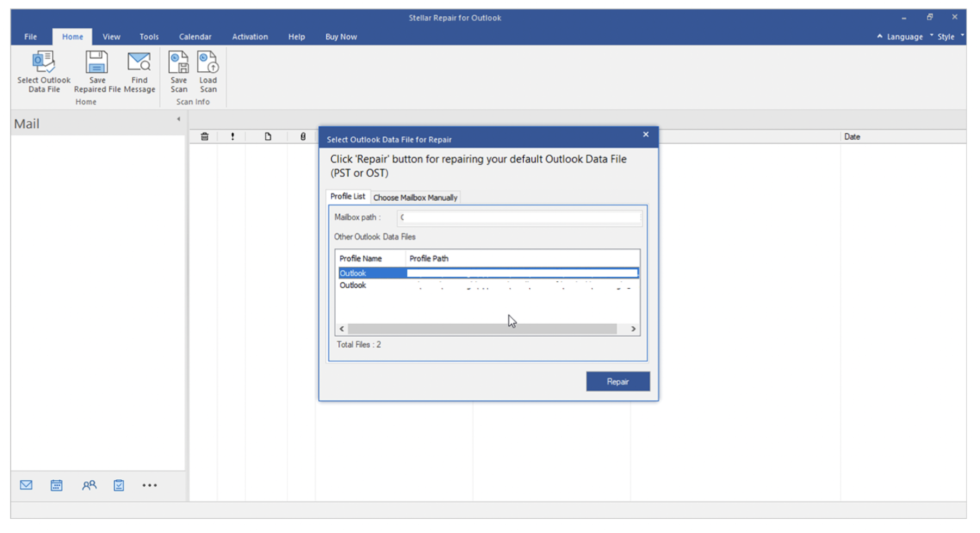Sort by attachment paperclip column
The image size is (980, 533).
[303, 137]
